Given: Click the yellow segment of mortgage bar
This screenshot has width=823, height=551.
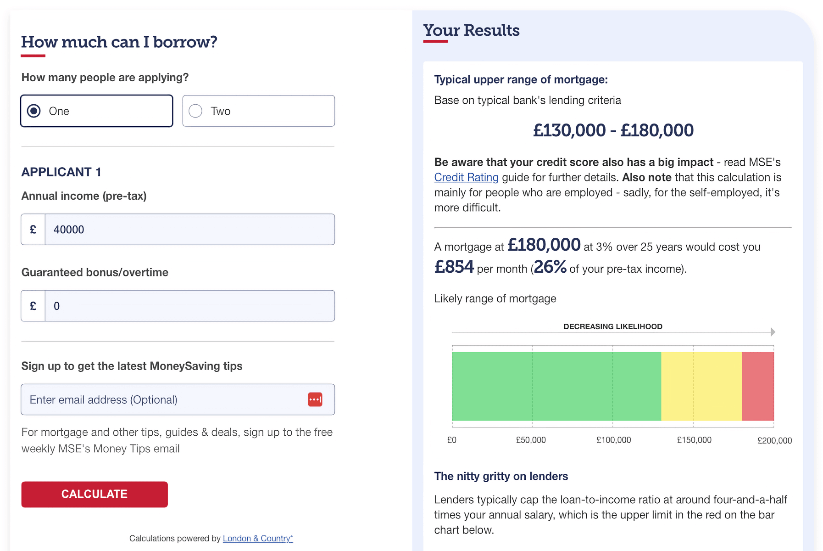Looking at the screenshot, I should tap(701, 386).
